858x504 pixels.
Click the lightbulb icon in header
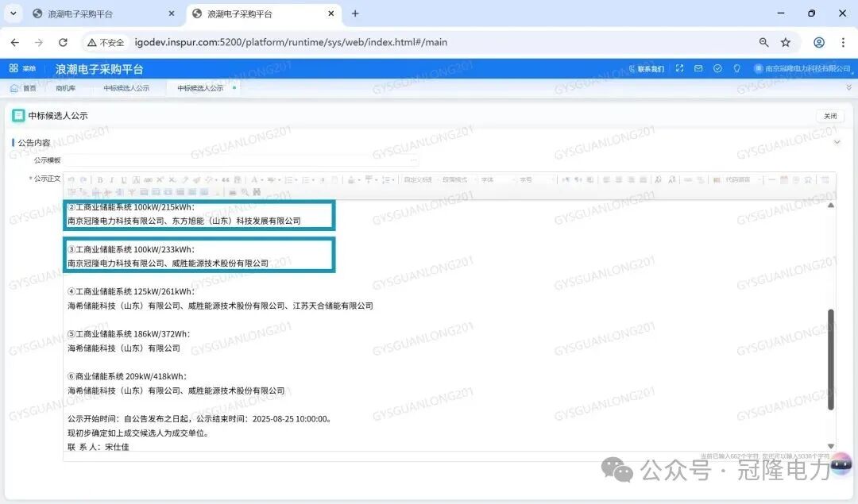pos(736,69)
